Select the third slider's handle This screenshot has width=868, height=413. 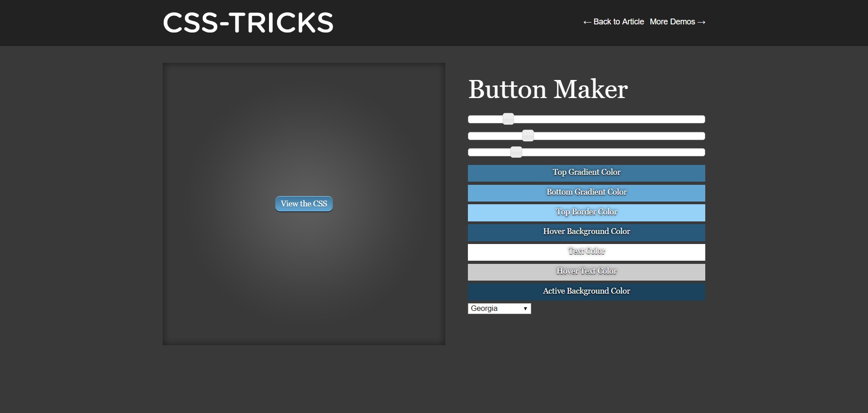(x=516, y=152)
